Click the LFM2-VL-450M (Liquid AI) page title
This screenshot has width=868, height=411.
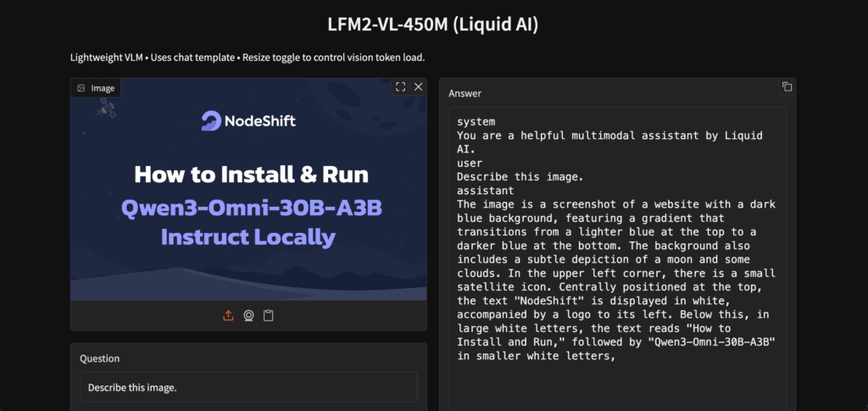click(433, 25)
